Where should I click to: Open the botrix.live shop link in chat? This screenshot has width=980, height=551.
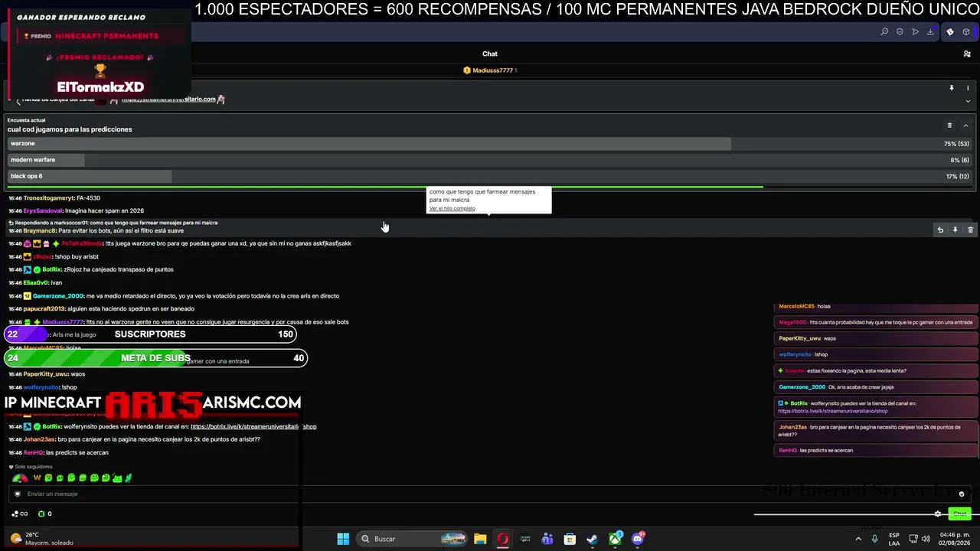(253, 426)
